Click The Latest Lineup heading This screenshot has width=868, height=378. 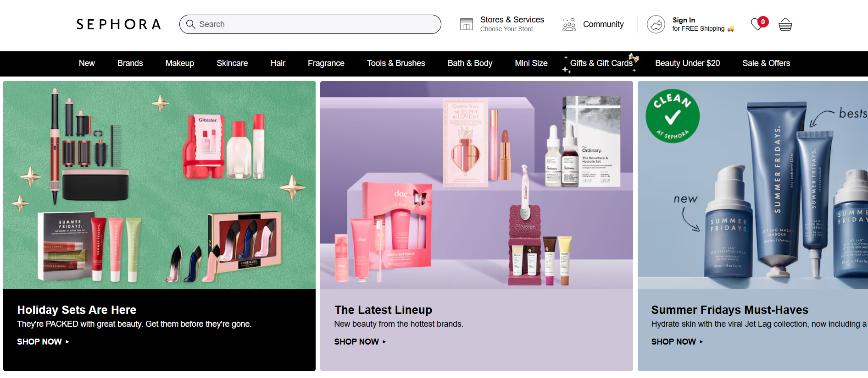[x=383, y=310]
